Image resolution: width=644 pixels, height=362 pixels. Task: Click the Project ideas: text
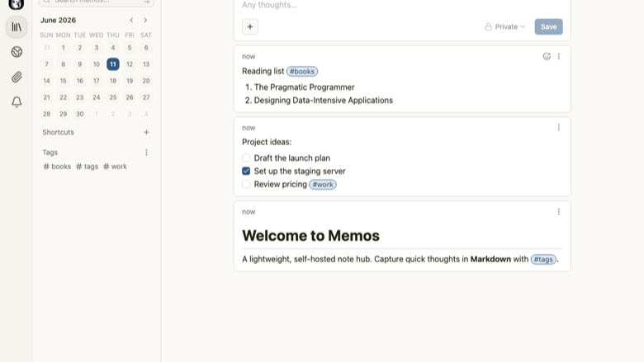coord(267,143)
